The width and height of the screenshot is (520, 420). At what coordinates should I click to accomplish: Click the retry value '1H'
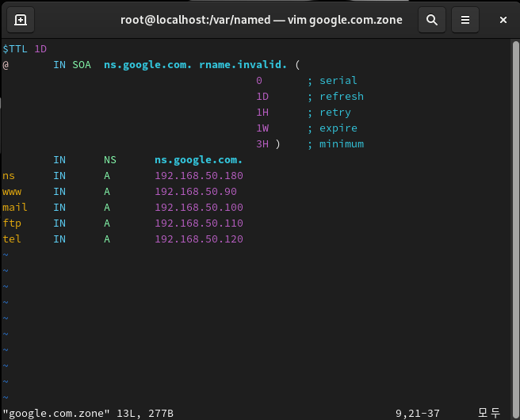(x=262, y=113)
